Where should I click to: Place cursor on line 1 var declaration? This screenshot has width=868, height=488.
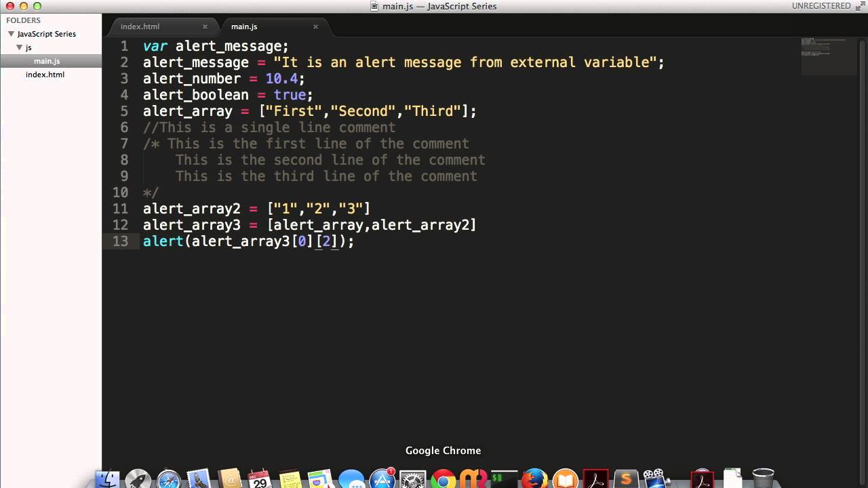click(x=216, y=46)
